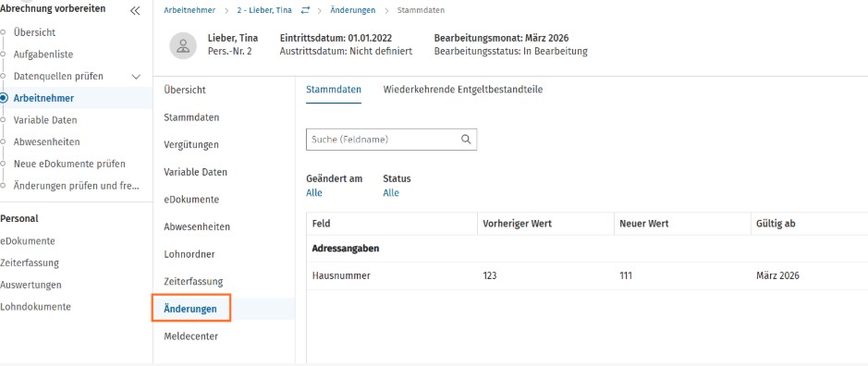Open employee Zeiterfassung menu item
This screenshot has width=868, height=366.
[193, 282]
